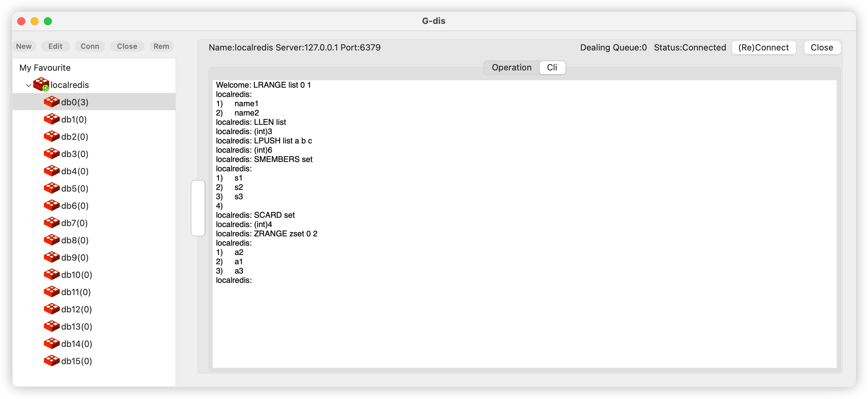Click the Edit connection button
Viewport: 868px width, 399px height.
tap(55, 46)
